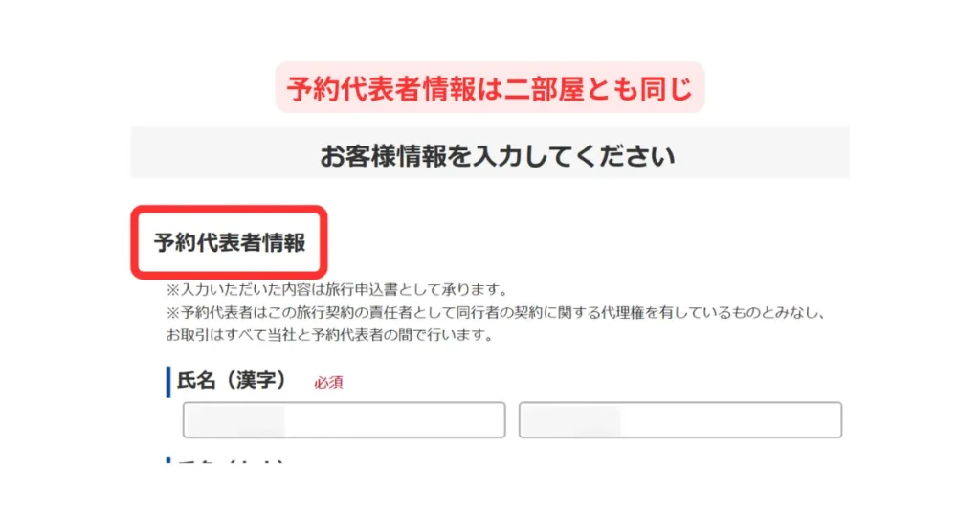Click the blurred text in the left name field

tap(235, 420)
